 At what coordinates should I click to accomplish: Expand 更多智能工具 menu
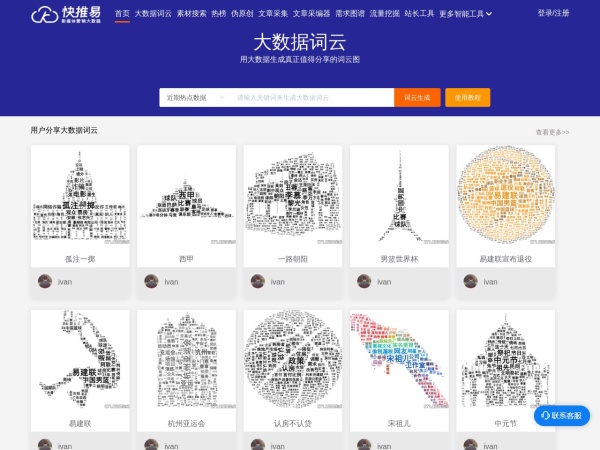coord(465,14)
